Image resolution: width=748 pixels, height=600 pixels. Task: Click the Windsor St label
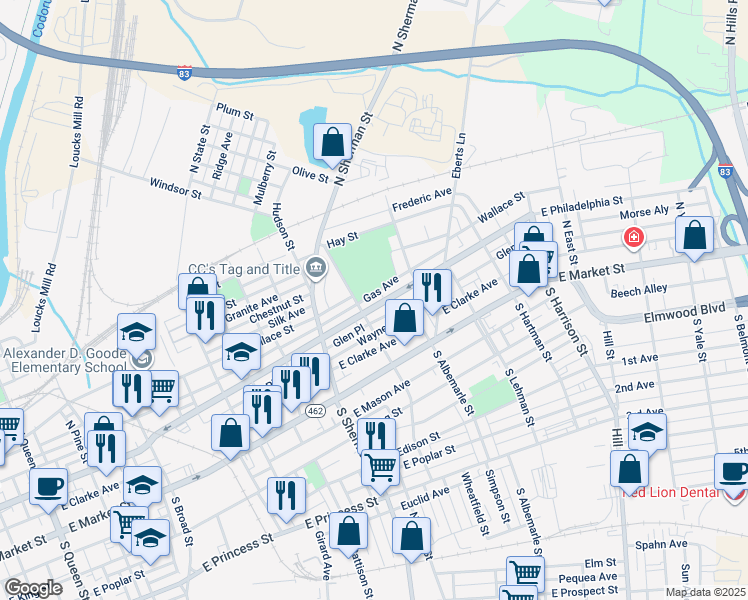coord(176,188)
